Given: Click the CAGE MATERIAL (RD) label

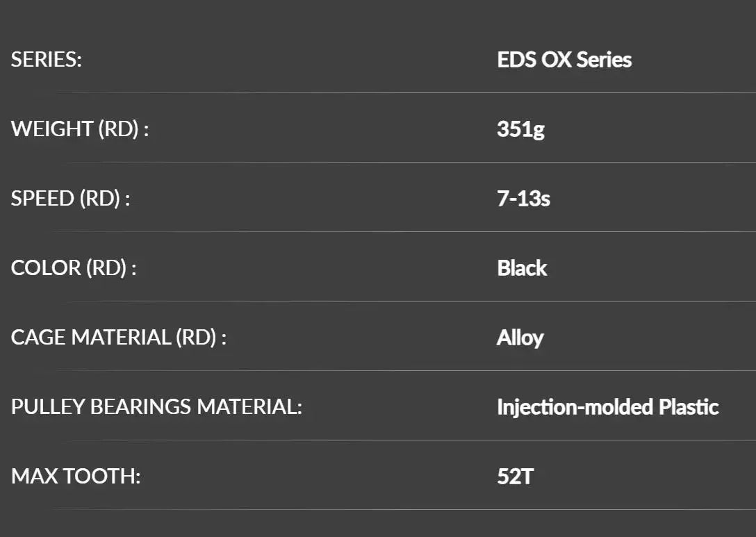Looking at the screenshot, I should coord(119,338).
